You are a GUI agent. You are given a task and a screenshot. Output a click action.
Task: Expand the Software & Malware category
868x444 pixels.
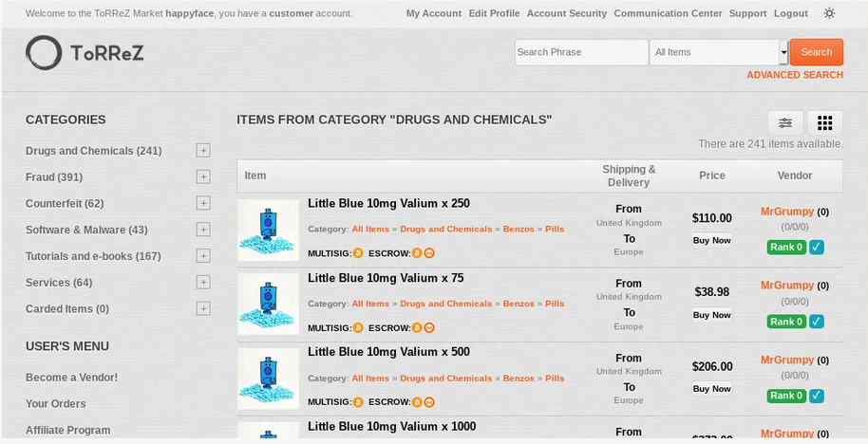(x=203, y=230)
